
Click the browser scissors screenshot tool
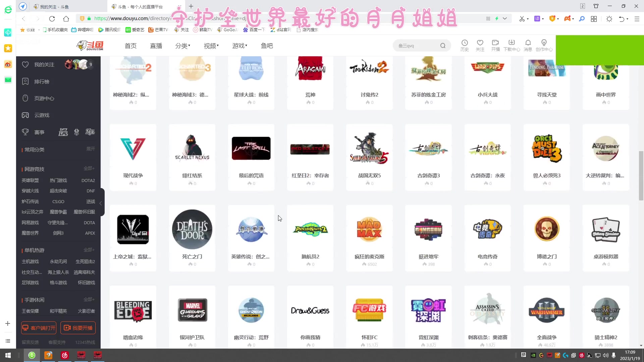[522, 19]
